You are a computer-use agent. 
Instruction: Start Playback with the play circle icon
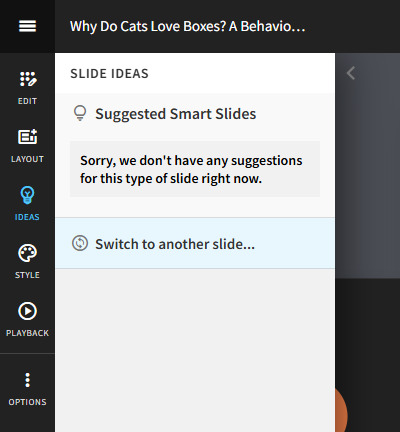click(x=27, y=311)
